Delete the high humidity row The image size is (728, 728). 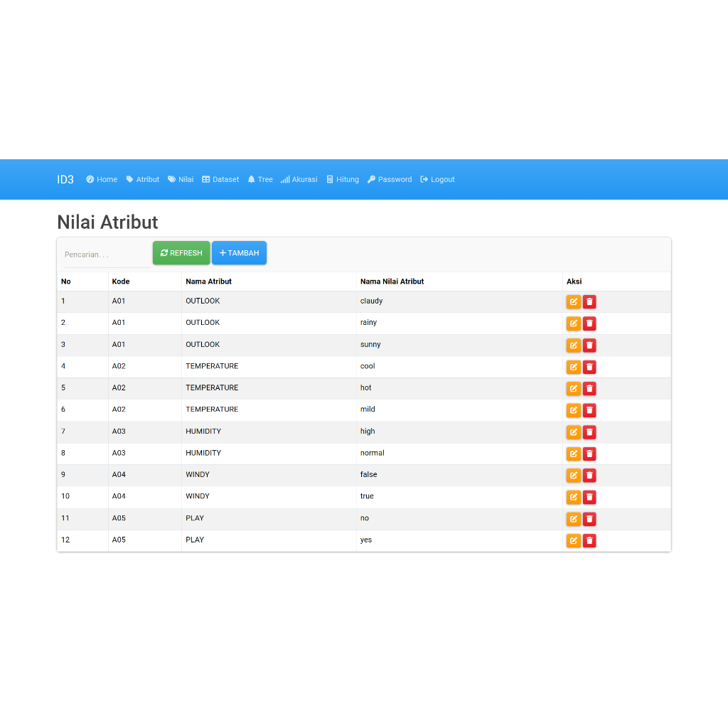click(589, 432)
